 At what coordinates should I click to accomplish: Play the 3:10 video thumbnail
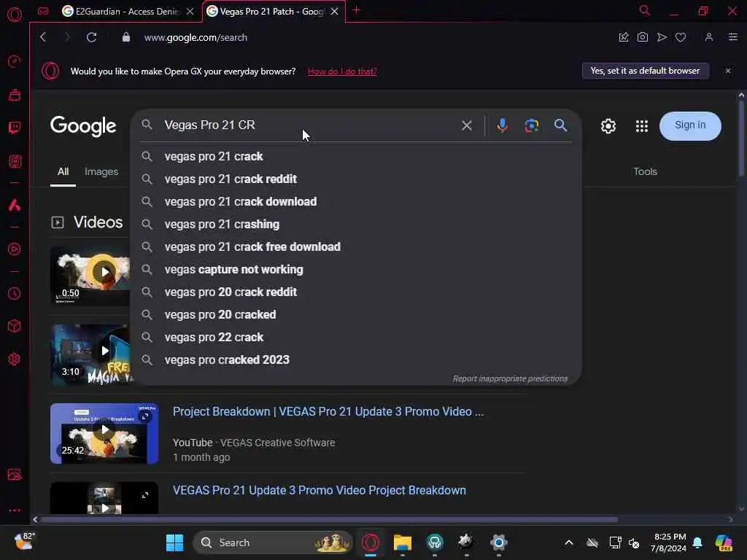coord(90,354)
